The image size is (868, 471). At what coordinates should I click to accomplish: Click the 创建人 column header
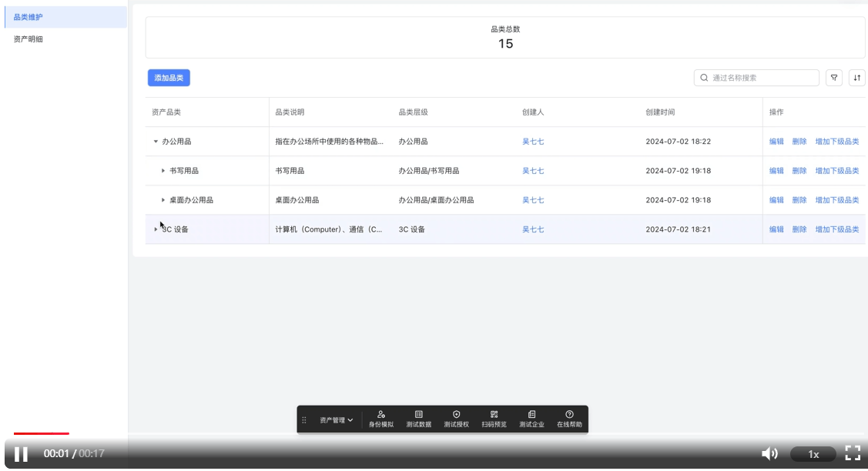pos(532,112)
